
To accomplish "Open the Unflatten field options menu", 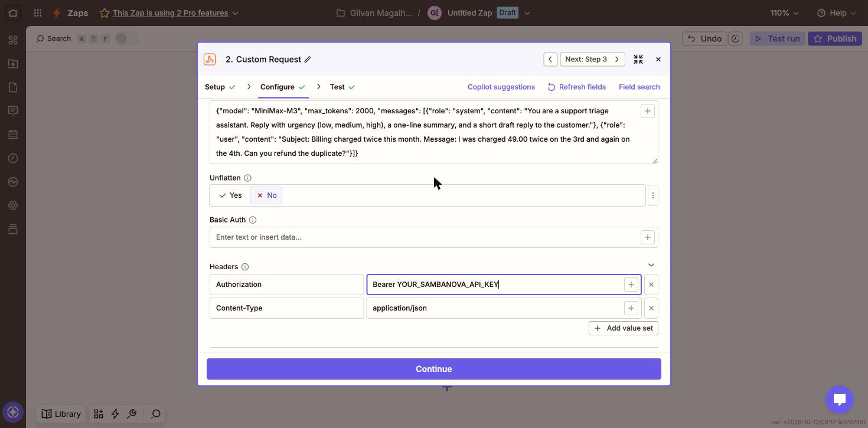I will tap(653, 195).
